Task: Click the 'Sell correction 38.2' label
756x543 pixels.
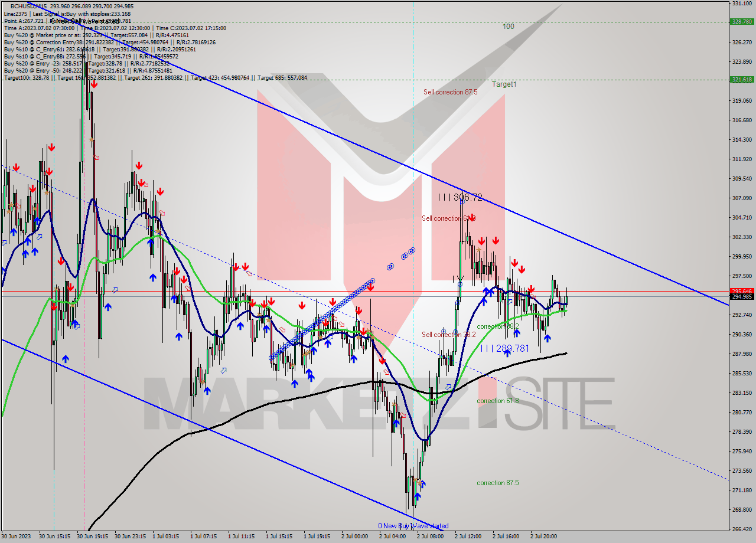Action: 448,335
